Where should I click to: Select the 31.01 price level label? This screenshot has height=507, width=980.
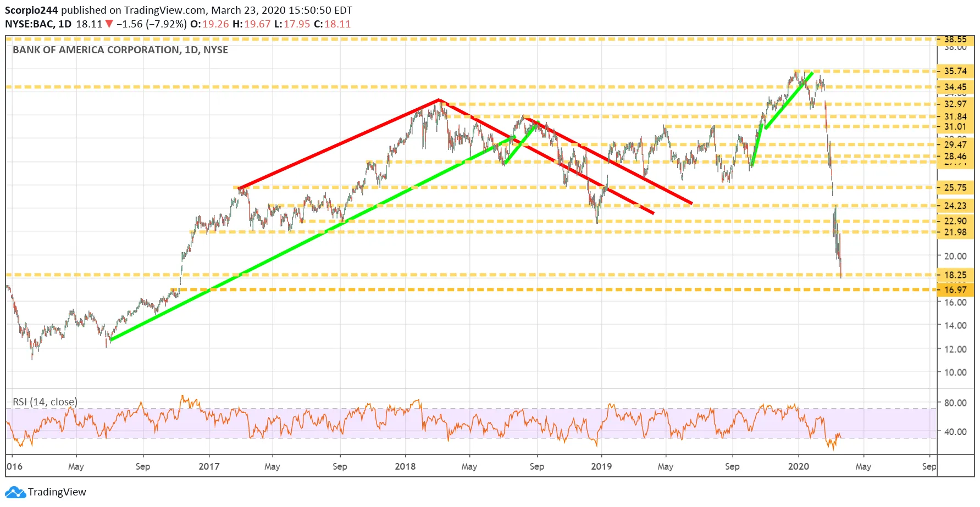(955, 126)
